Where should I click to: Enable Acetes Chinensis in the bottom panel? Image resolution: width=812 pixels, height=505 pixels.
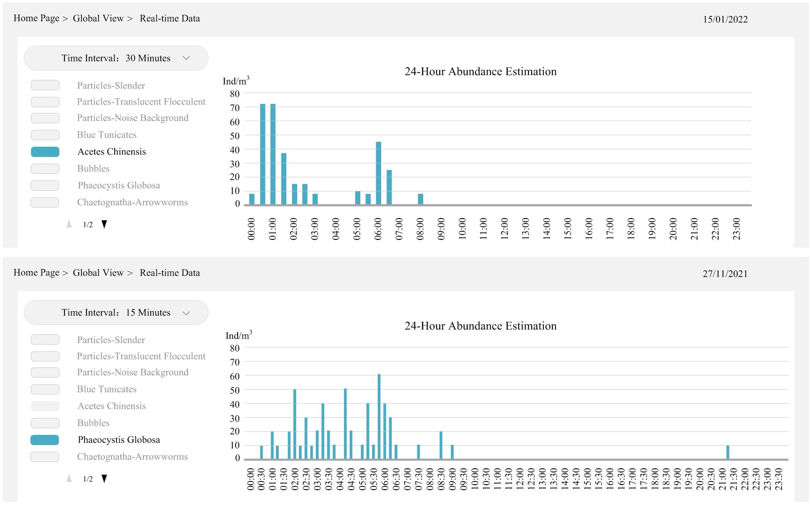[45, 406]
